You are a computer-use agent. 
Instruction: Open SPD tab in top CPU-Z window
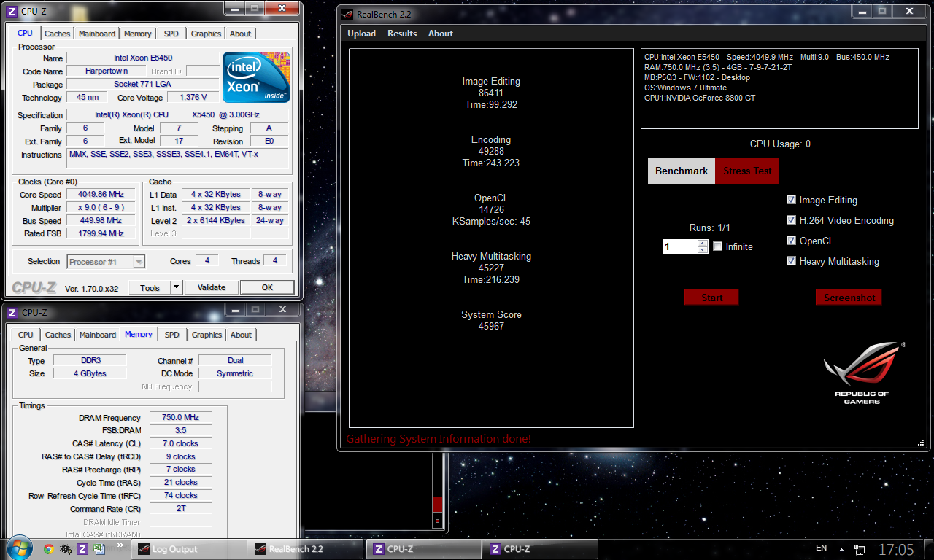pyautogui.click(x=171, y=34)
